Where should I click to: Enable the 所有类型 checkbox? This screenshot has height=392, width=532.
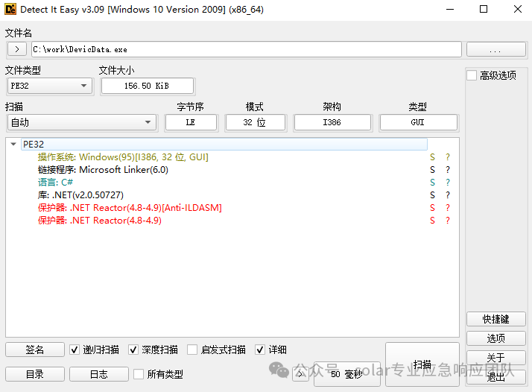[x=139, y=374]
